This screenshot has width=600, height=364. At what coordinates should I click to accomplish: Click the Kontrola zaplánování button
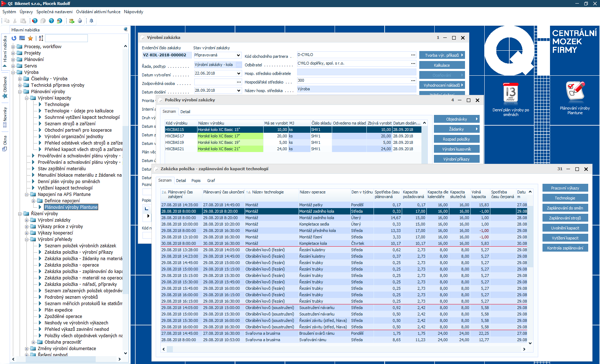coord(565,248)
